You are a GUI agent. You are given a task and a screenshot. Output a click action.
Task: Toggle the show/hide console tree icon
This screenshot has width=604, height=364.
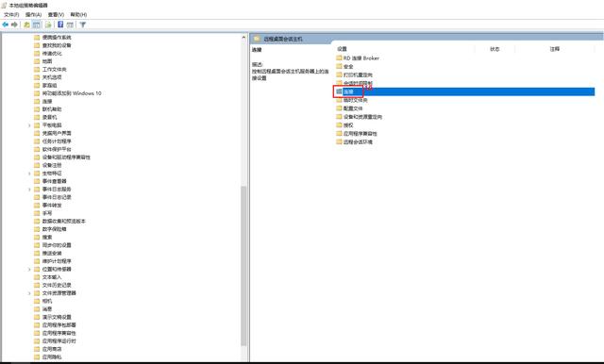36,25
